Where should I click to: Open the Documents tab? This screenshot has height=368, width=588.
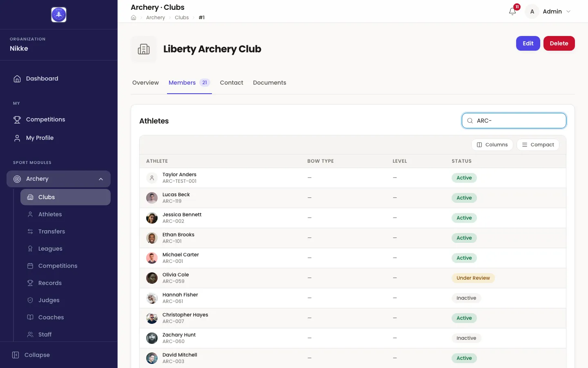coord(269,83)
